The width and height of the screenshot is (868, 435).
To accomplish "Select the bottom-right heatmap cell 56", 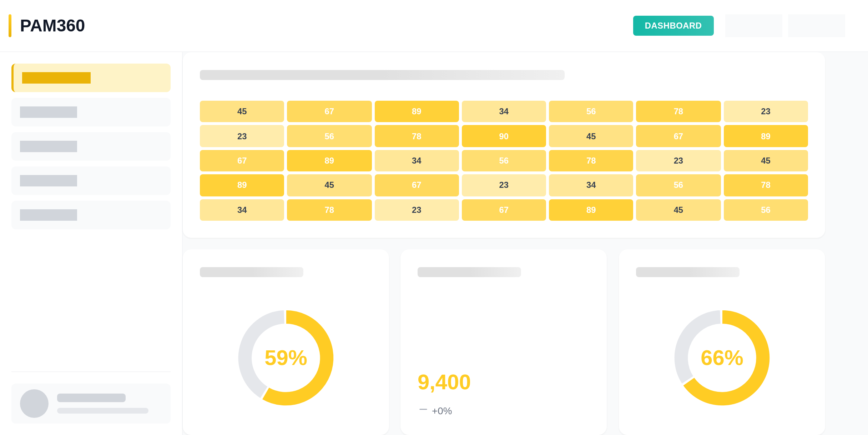I will pos(766,210).
